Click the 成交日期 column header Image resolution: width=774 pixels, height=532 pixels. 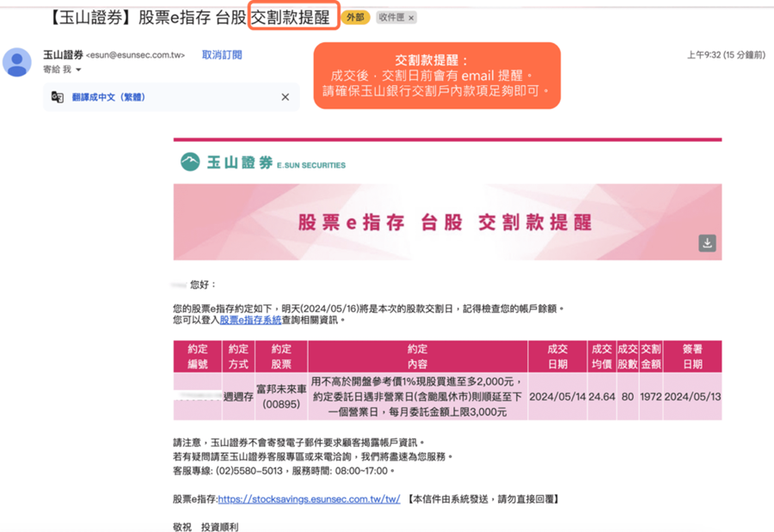pyautogui.click(x=558, y=357)
